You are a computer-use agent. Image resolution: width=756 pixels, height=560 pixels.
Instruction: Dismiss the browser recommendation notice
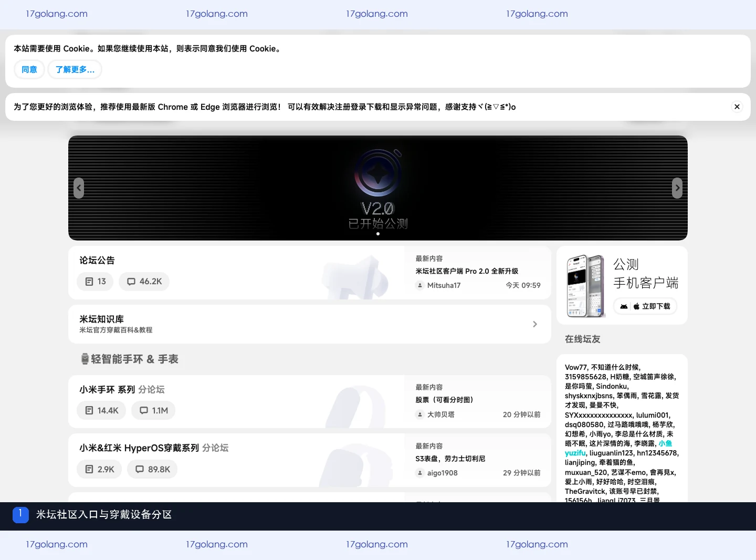tap(737, 107)
